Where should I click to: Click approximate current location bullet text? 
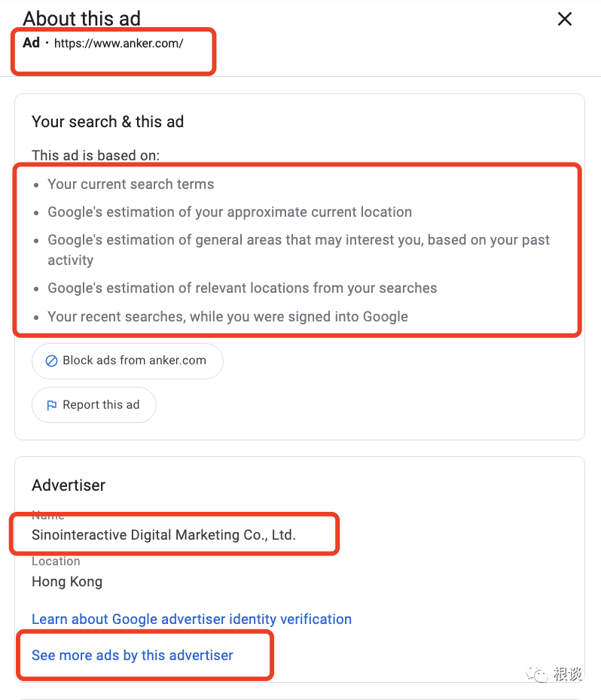230,212
